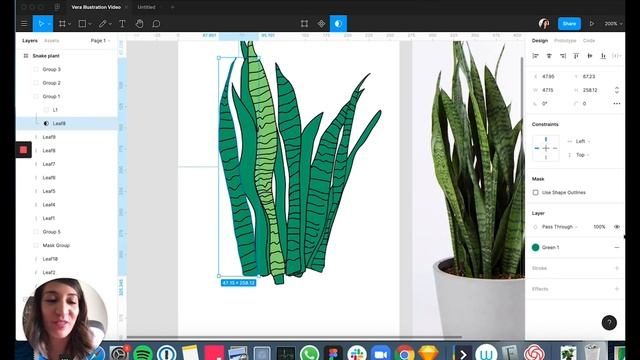
Task: Switch to the Assets tab
Action: (51, 40)
